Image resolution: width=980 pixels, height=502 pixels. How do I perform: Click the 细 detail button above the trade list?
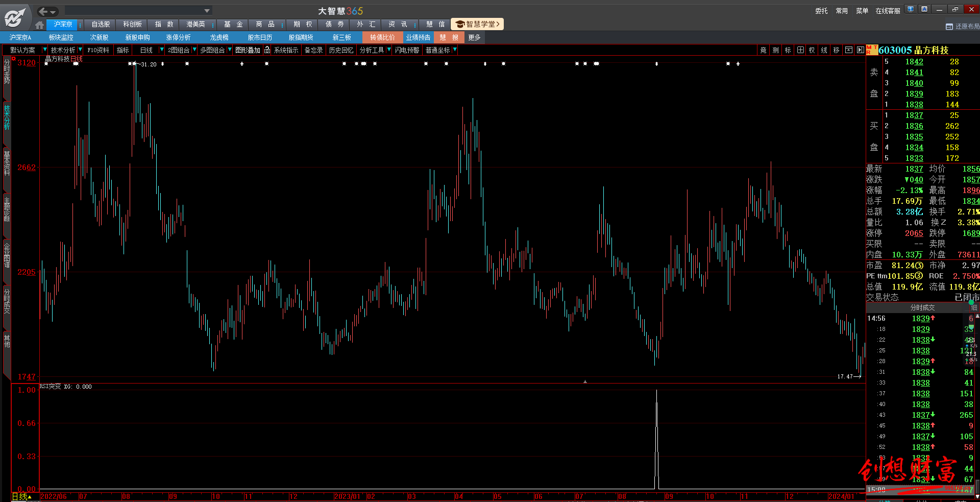(974, 307)
